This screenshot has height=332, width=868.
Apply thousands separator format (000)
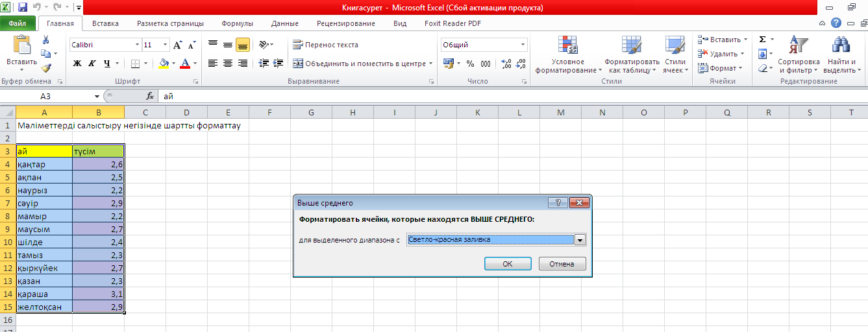(x=486, y=64)
